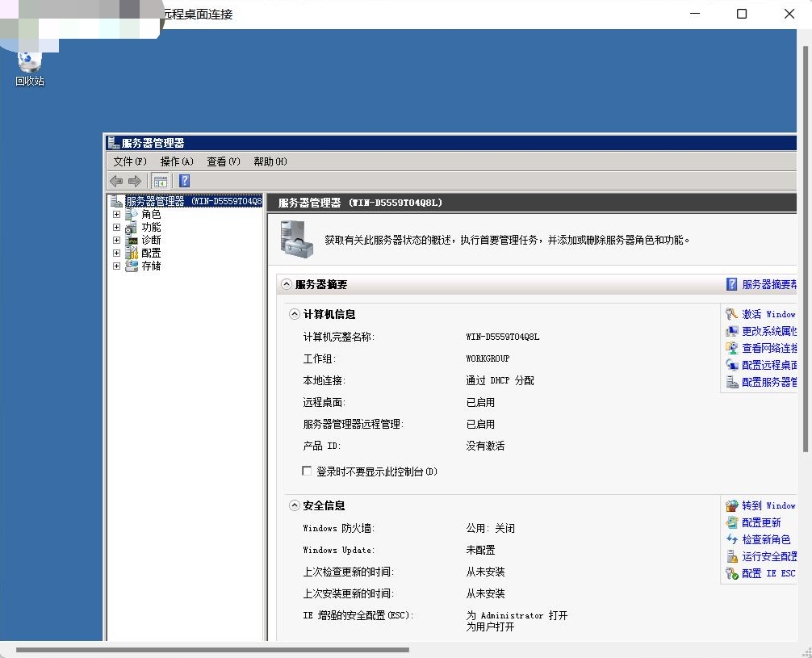Open the 帮助(H) menu

point(270,161)
